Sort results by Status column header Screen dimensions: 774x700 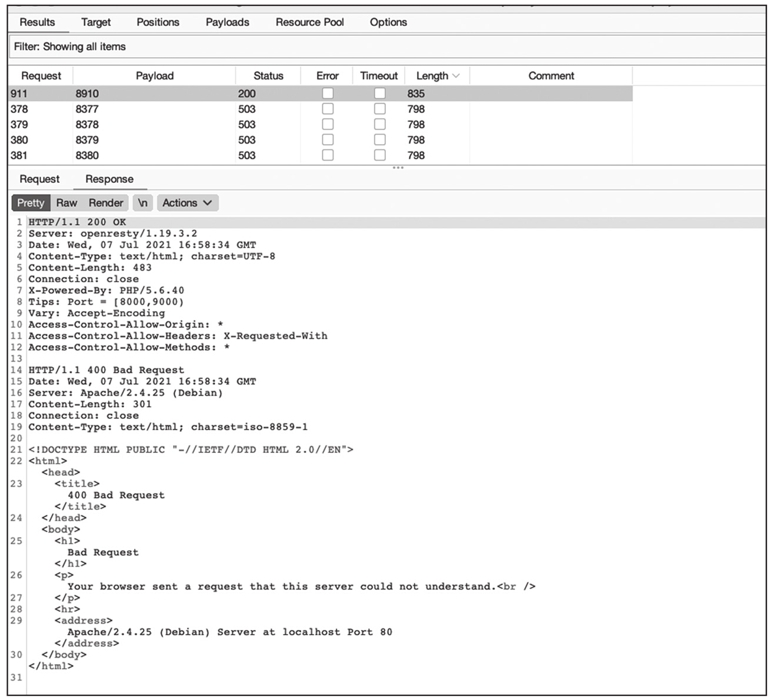point(268,76)
